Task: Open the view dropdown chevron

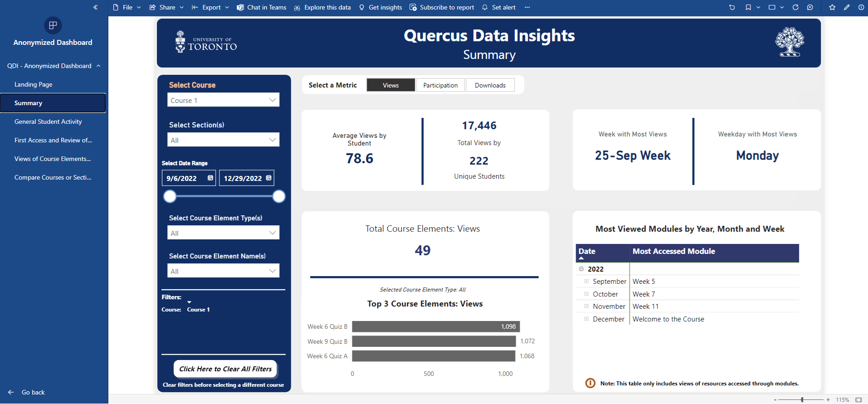Action: [782, 7]
